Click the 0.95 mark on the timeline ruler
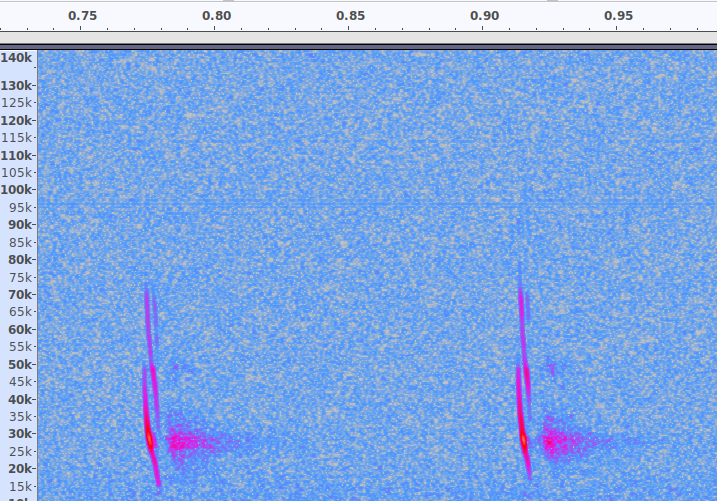The image size is (717, 501). point(618,16)
